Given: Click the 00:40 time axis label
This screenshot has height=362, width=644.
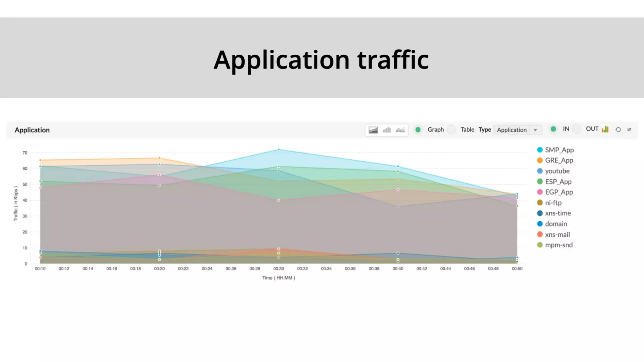Looking at the screenshot, I should 398,269.
